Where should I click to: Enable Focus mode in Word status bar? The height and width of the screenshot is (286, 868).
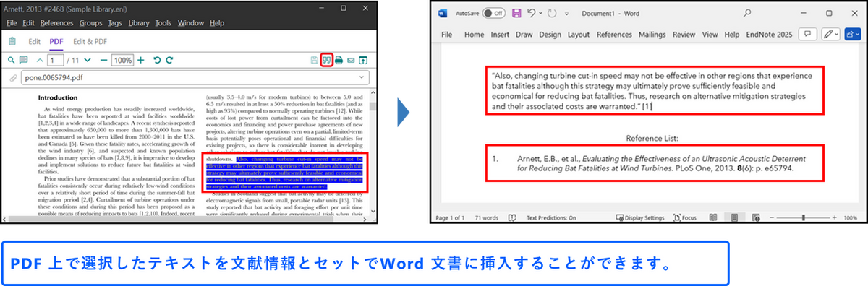tap(684, 217)
